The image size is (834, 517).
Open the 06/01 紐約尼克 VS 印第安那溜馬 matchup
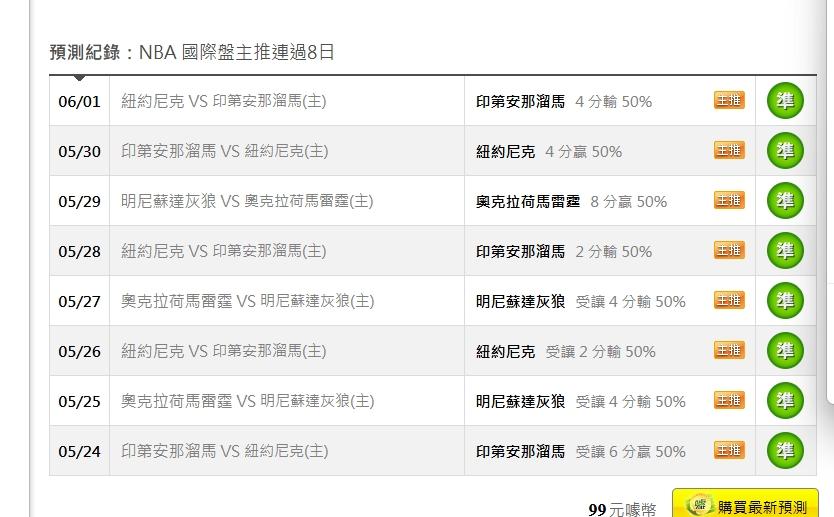[223, 101]
